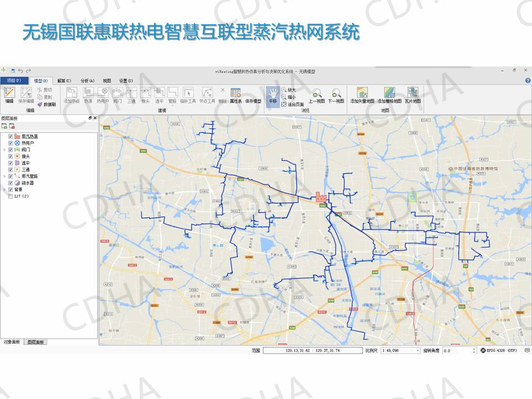Click the 编辑 (Edit) tool icon
The height and width of the screenshot is (399, 532).
pyautogui.click(x=9, y=93)
